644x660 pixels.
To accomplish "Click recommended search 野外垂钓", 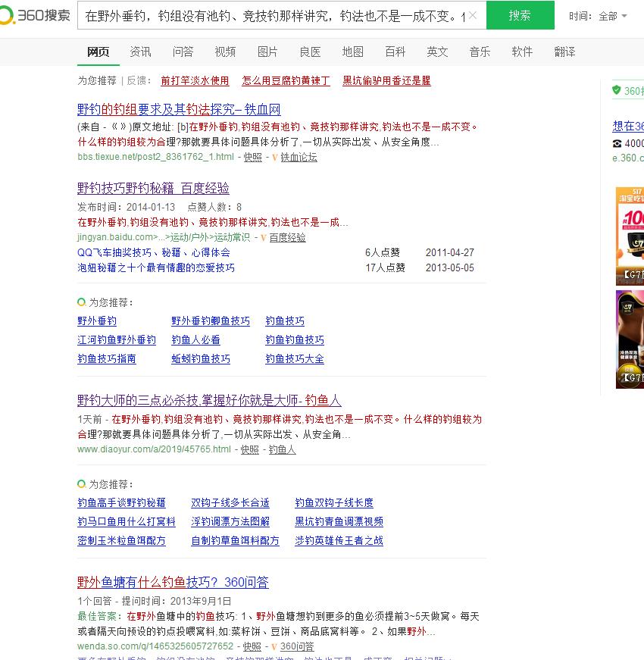I will 97,321.
